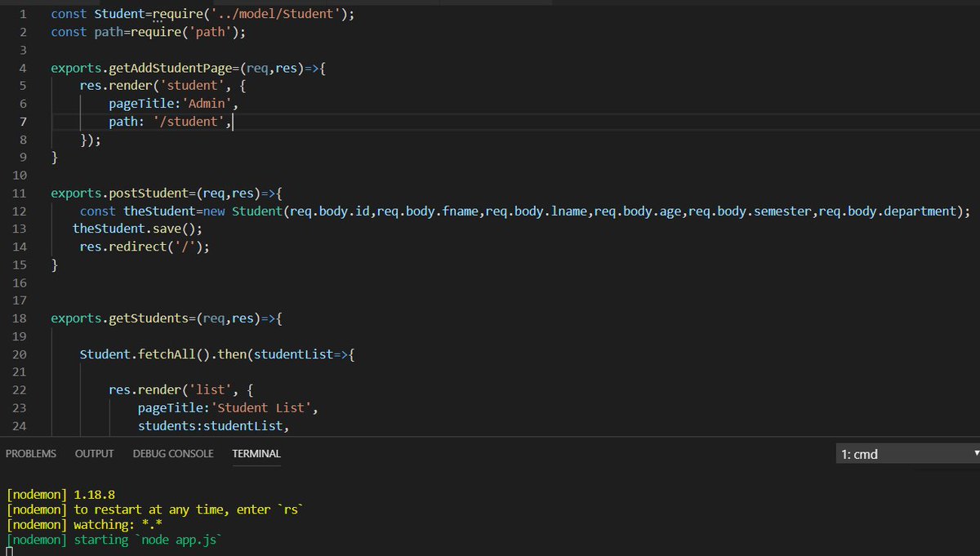Click line number 24 in the gutter

click(20, 425)
